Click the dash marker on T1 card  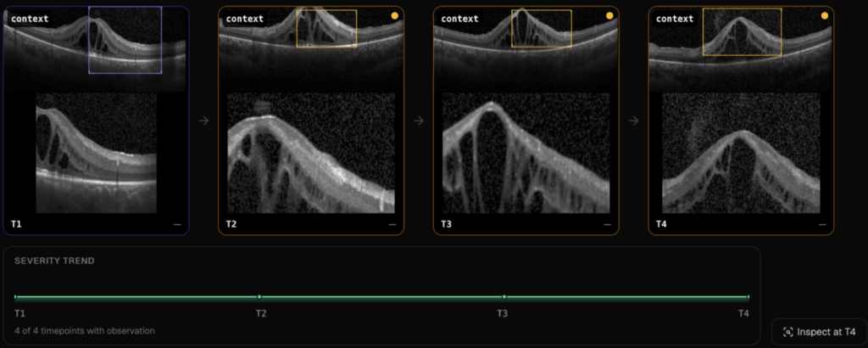tap(177, 224)
